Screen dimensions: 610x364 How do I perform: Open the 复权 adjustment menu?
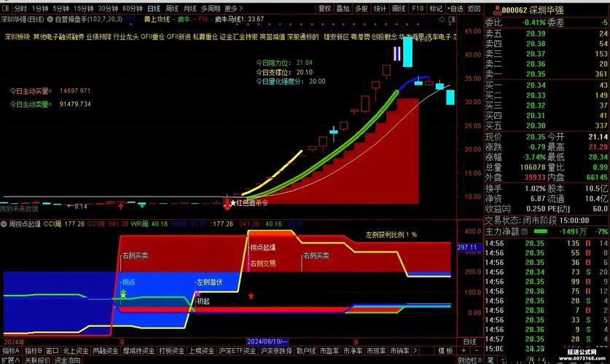[324, 8]
